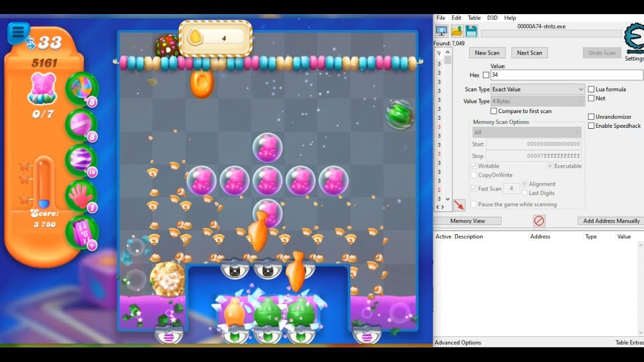Open the Help menu
This screenshot has width=644, height=362.
point(510,18)
